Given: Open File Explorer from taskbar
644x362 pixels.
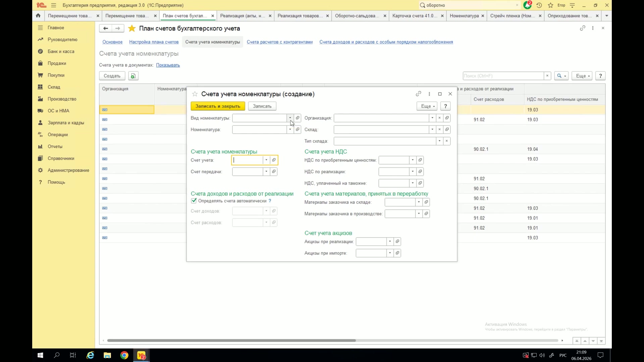Looking at the screenshot, I should [107, 355].
